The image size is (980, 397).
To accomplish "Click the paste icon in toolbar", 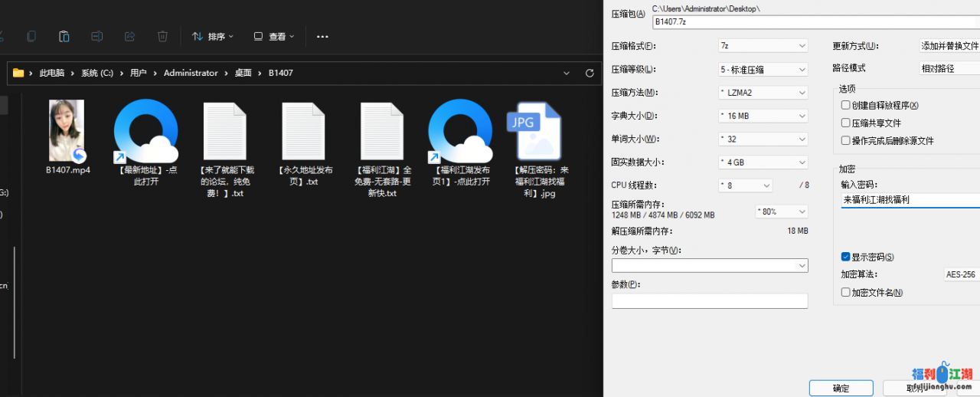I will (x=64, y=36).
